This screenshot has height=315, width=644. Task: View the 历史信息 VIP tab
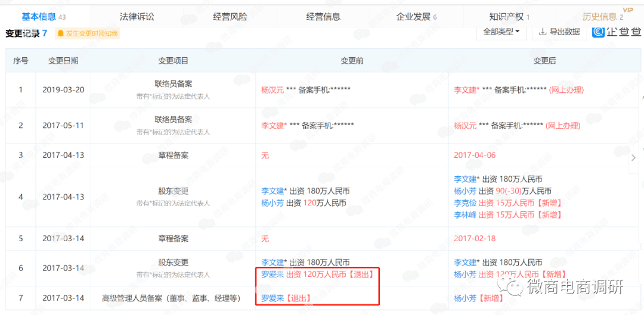(603, 17)
